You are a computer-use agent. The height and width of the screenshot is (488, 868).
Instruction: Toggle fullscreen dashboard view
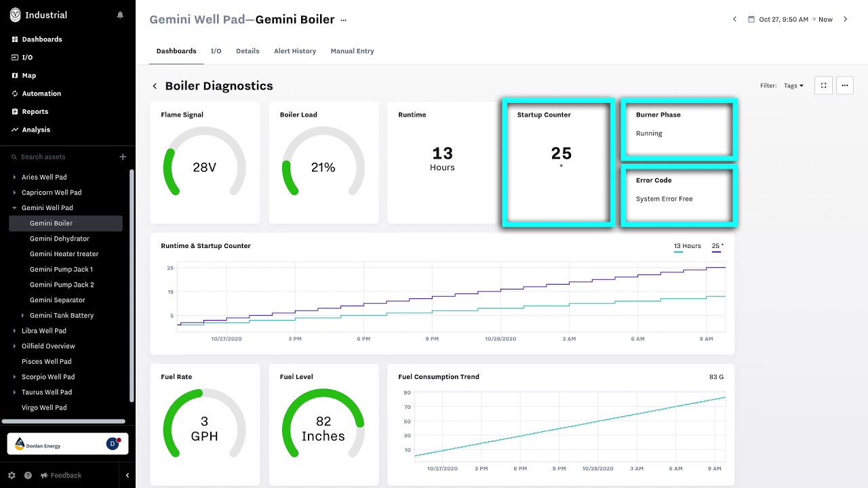[823, 85]
